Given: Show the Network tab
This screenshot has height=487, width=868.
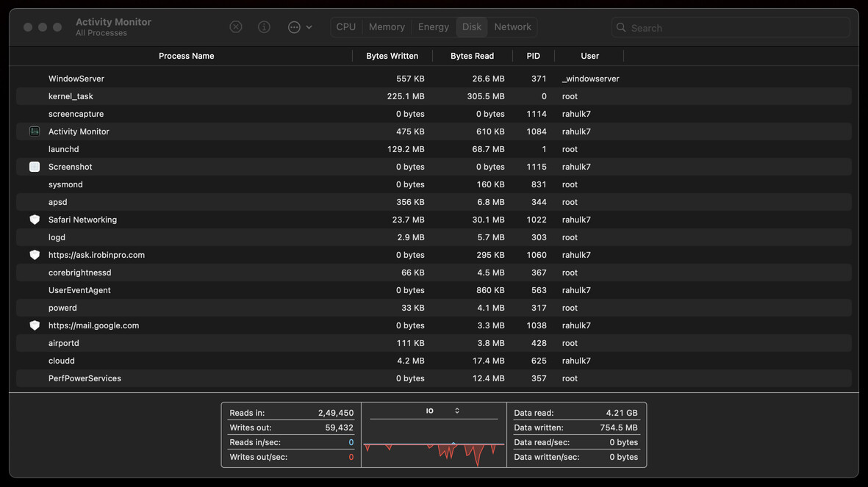Looking at the screenshot, I should pos(512,26).
